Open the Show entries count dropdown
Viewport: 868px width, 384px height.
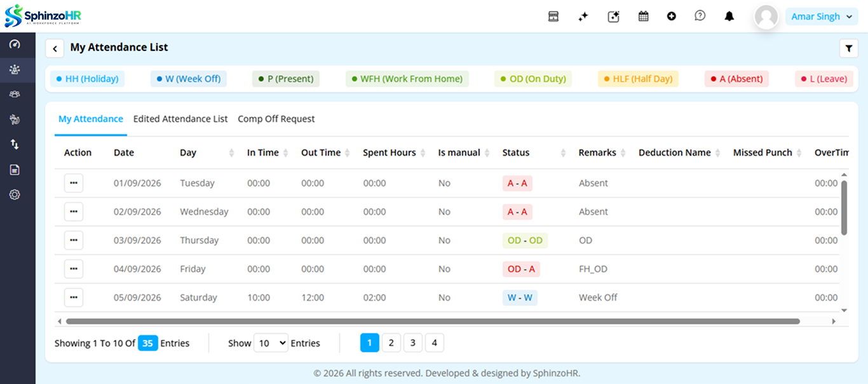pos(271,343)
